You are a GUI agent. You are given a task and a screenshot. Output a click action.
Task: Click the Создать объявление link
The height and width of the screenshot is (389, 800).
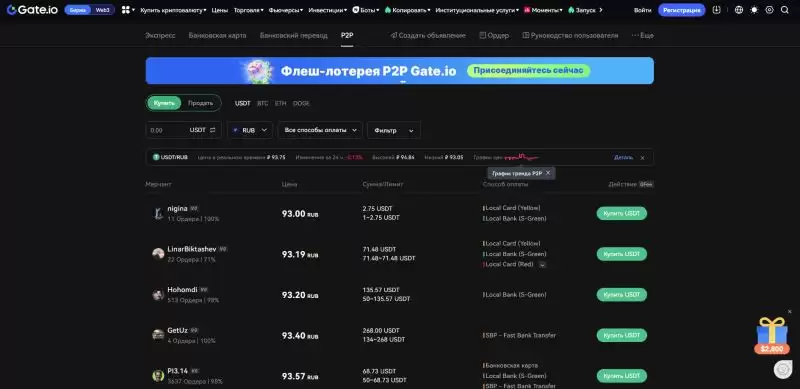[x=428, y=35]
